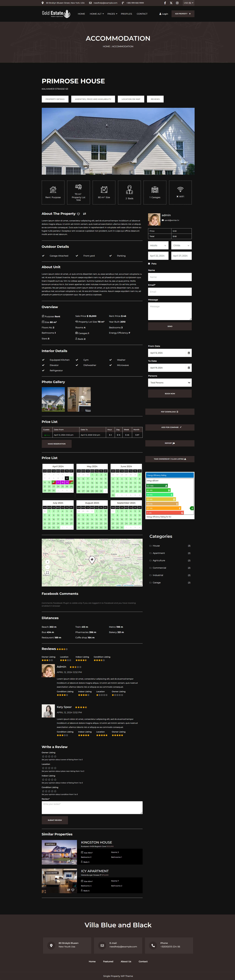Click the WiFi feature icon

[180, 189]
